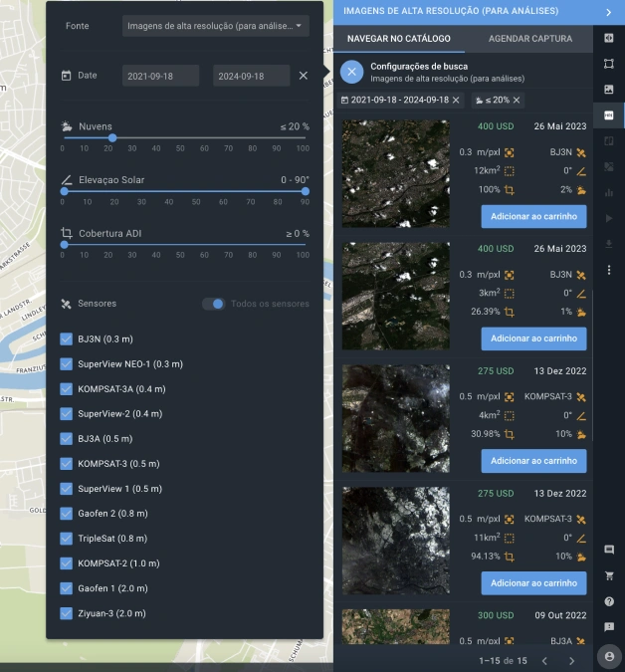This screenshot has height=672, width=625.
Task: Uncheck KOMPSAT-2 (1.0 m) sensor
Action: coord(66,563)
